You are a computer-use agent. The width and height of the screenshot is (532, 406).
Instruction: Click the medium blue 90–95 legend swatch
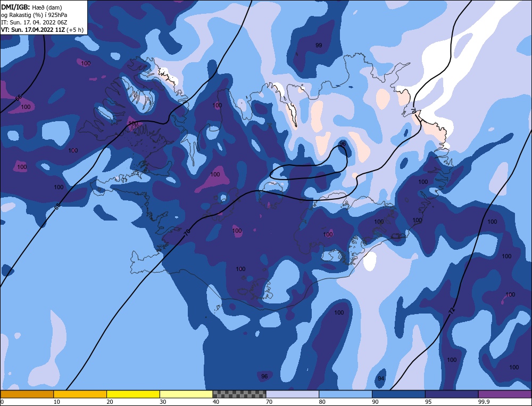click(x=398, y=394)
